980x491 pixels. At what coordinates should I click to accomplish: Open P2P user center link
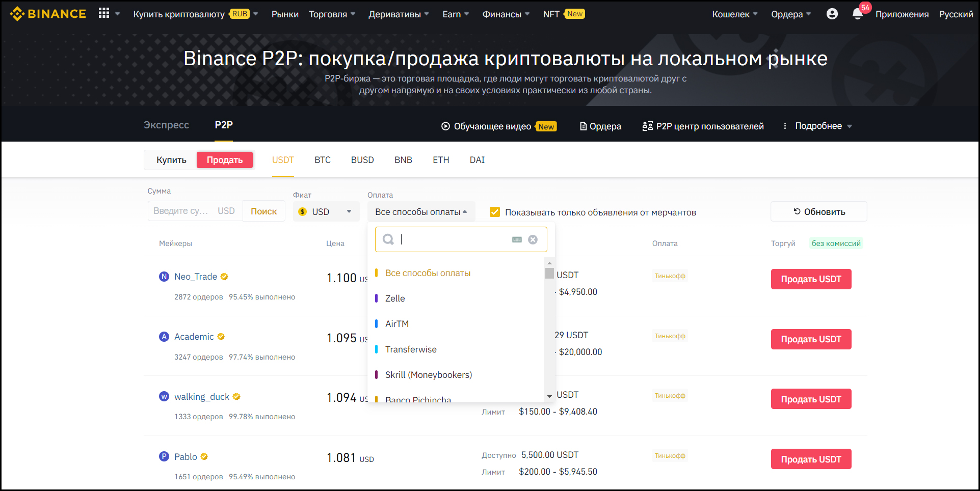703,126
